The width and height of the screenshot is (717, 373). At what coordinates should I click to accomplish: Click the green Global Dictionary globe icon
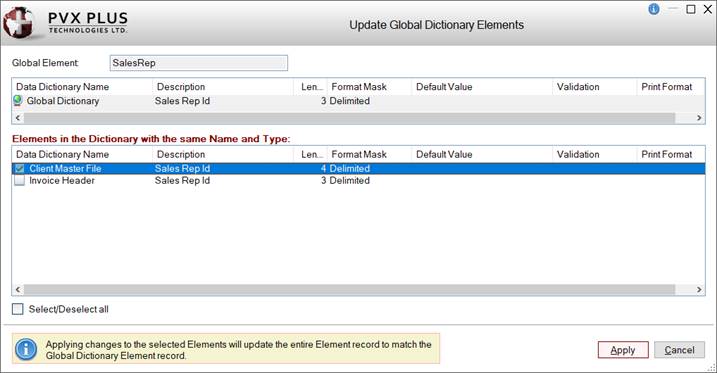point(18,100)
